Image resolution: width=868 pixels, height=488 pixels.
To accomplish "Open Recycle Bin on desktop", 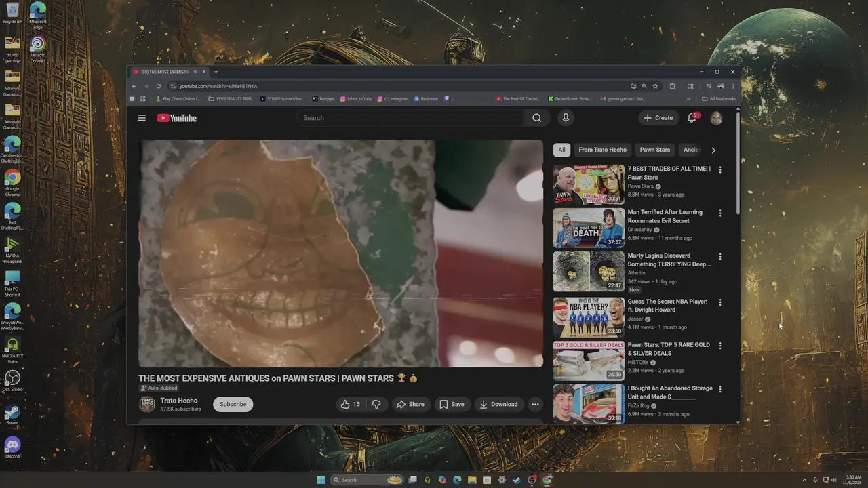I will [12, 14].
